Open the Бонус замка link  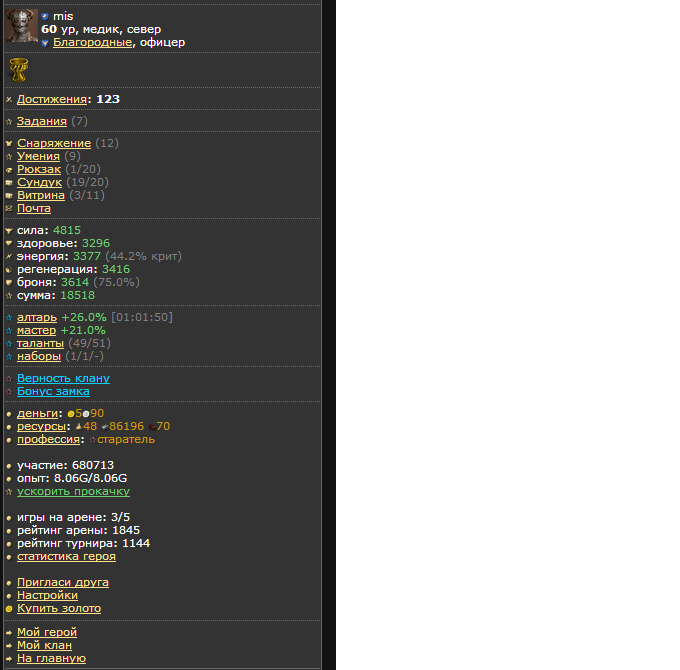(x=53, y=391)
